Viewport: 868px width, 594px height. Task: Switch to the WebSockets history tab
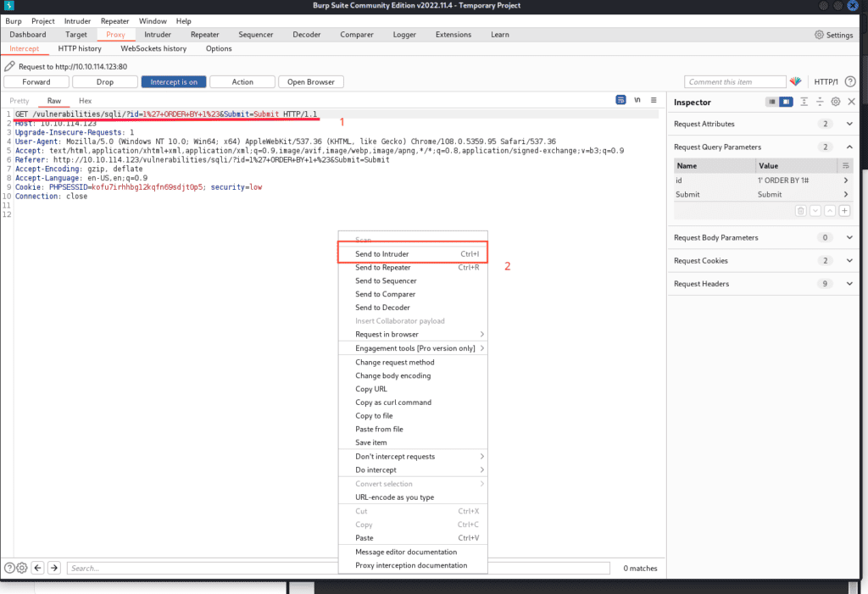[153, 48]
